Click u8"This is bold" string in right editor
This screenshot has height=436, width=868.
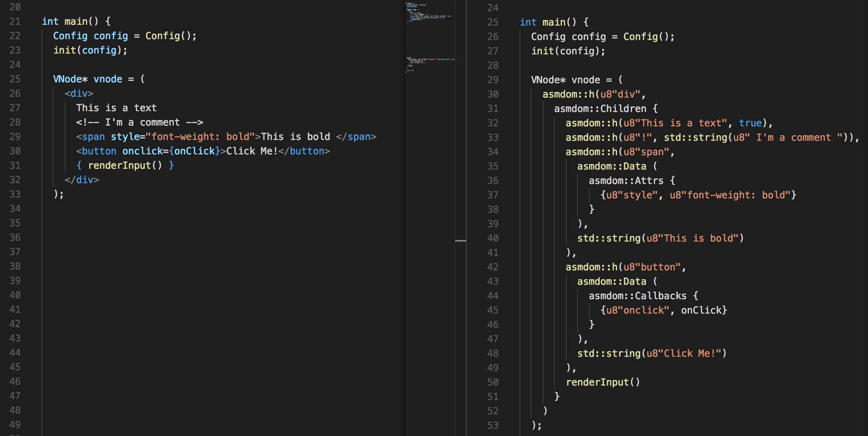693,238
